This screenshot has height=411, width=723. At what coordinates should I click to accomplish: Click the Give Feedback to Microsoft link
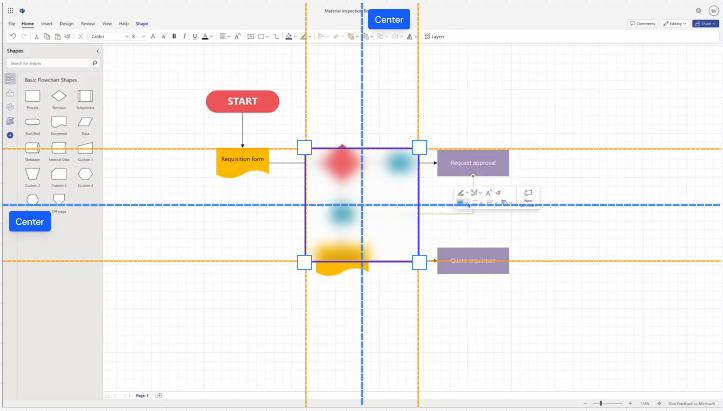[x=692, y=403]
